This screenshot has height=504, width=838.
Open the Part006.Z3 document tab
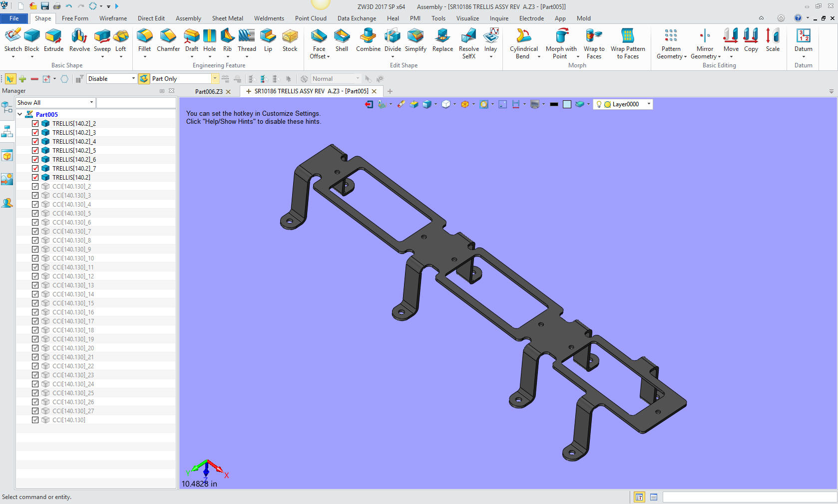click(209, 92)
